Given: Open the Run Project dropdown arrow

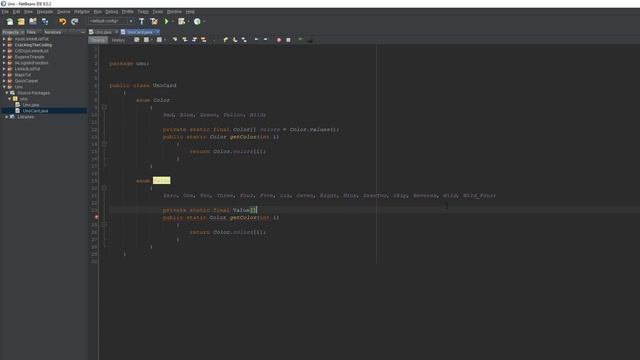Looking at the screenshot, I should tap(172, 21).
